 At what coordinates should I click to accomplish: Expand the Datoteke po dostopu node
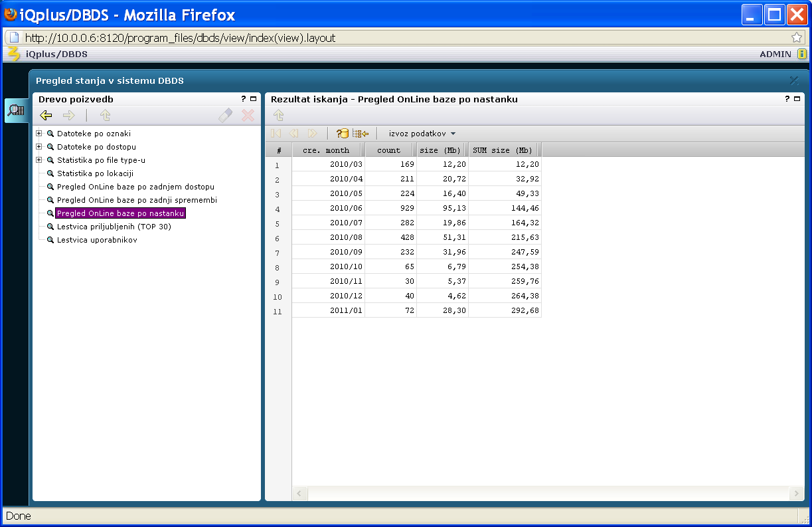[x=39, y=147]
